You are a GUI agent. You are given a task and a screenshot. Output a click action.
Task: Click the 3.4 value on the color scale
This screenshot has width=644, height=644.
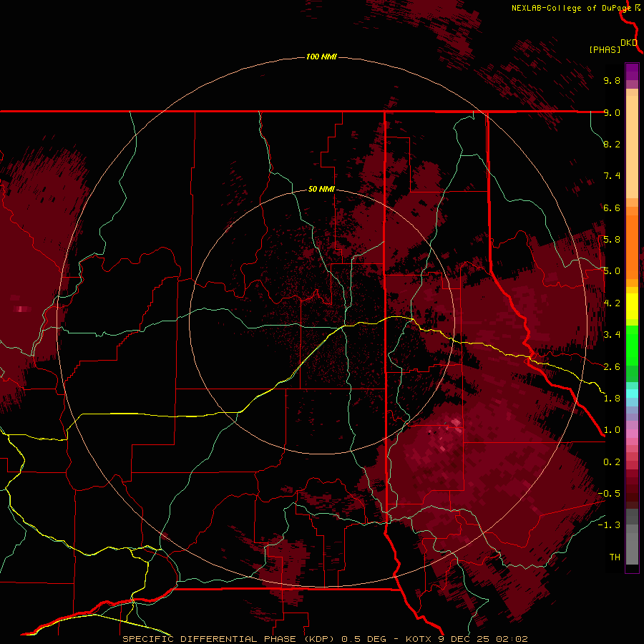point(612,335)
